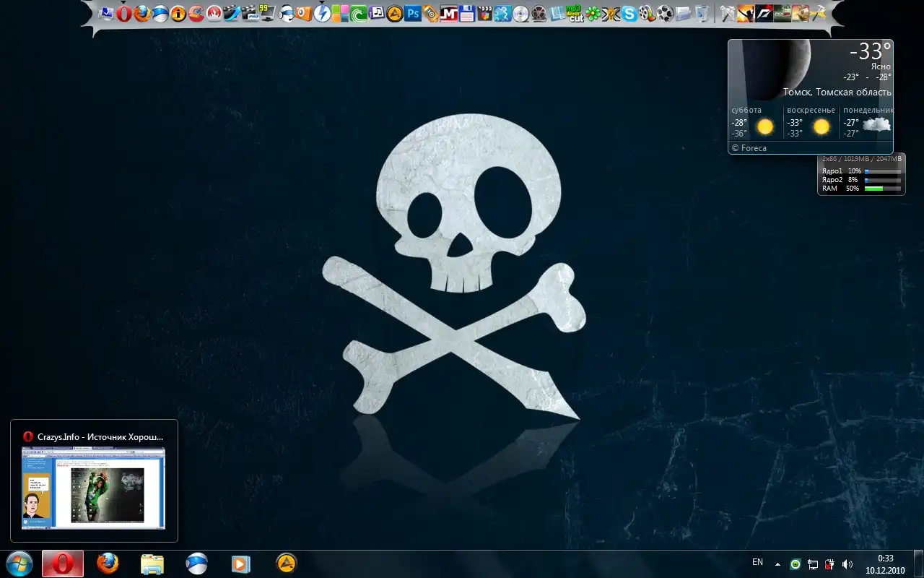Start Daemon Tools lightning icon in dock
The width and height of the screenshot is (924, 578).
point(323,13)
